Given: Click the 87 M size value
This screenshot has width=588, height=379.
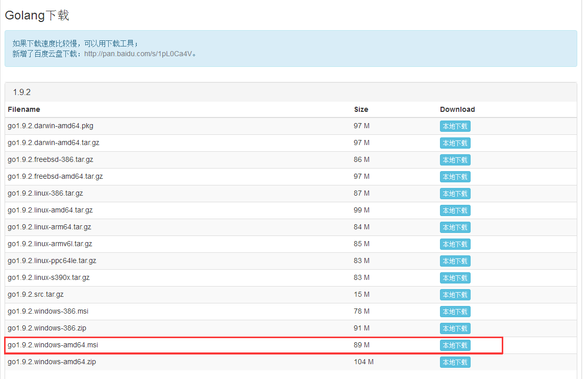Looking at the screenshot, I should 361,193.
